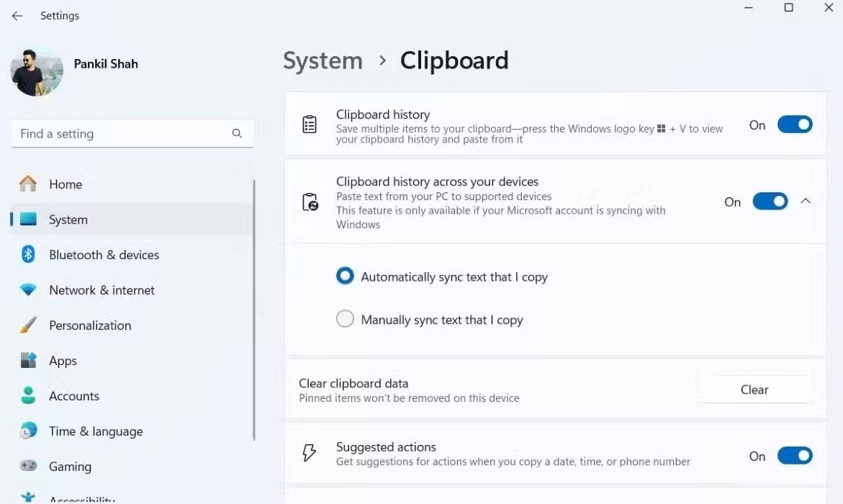Disable Clipboard history across your devices
This screenshot has height=504, width=843.
(x=770, y=202)
